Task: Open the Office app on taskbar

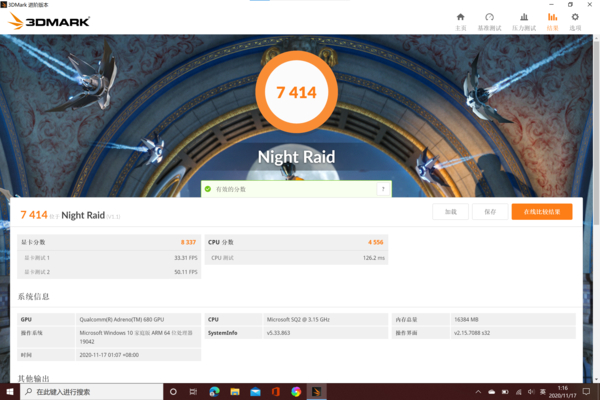Action: [276, 392]
